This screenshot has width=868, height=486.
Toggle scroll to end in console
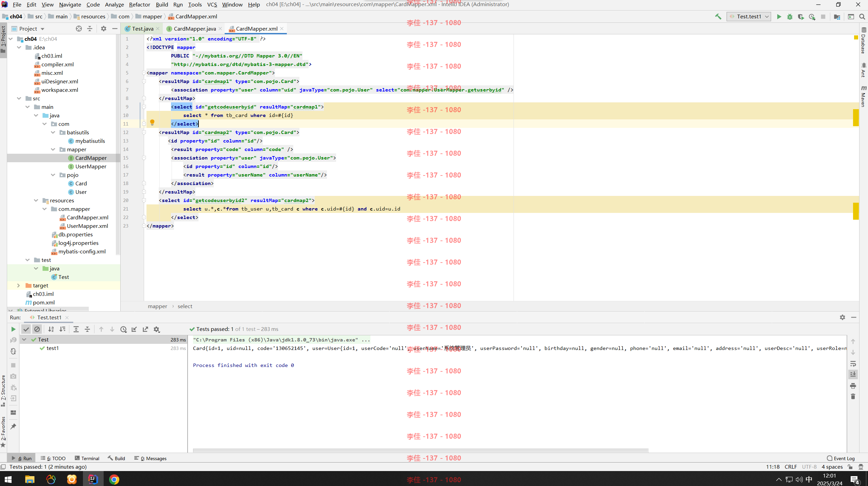[853, 374]
